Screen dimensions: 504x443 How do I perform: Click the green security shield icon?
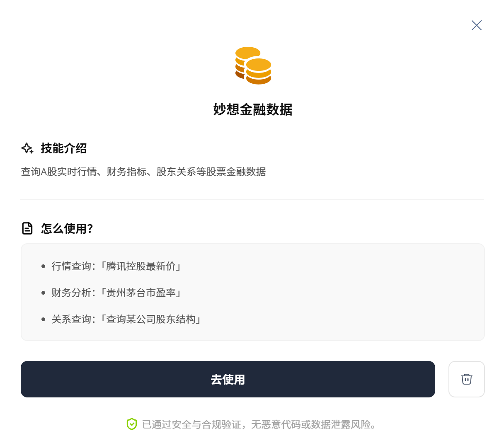pyautogui.click(x=132, y=424)
